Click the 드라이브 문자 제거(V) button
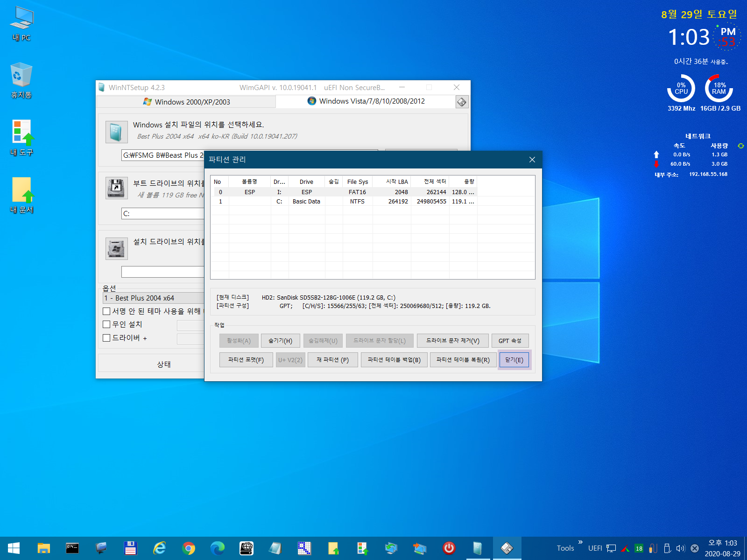This screenshot has height=560, width=747. [452, 341]
